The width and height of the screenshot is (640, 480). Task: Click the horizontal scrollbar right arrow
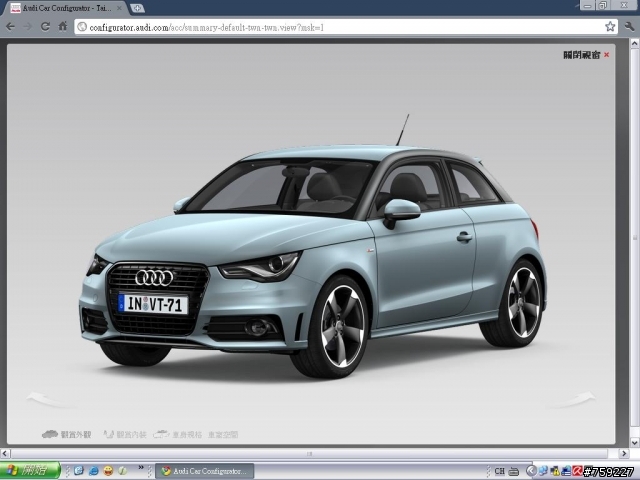pyautogui.click(x=623, y=453)
